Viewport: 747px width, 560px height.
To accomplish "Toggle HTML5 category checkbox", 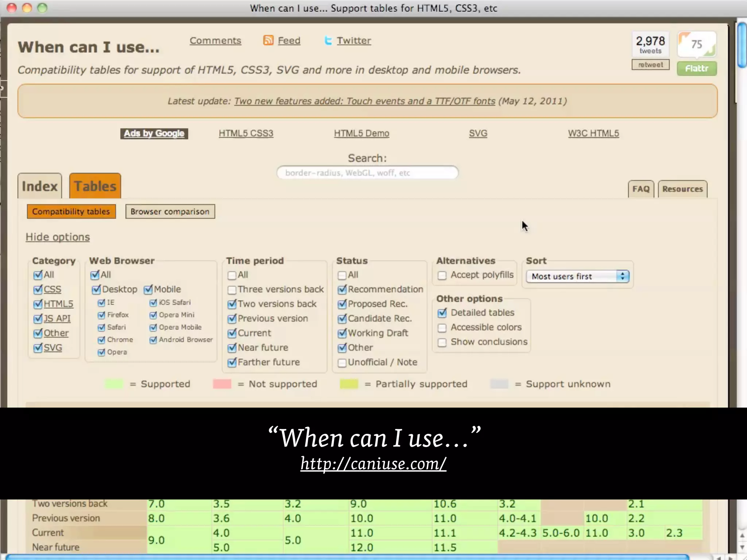I will [38, 304].
